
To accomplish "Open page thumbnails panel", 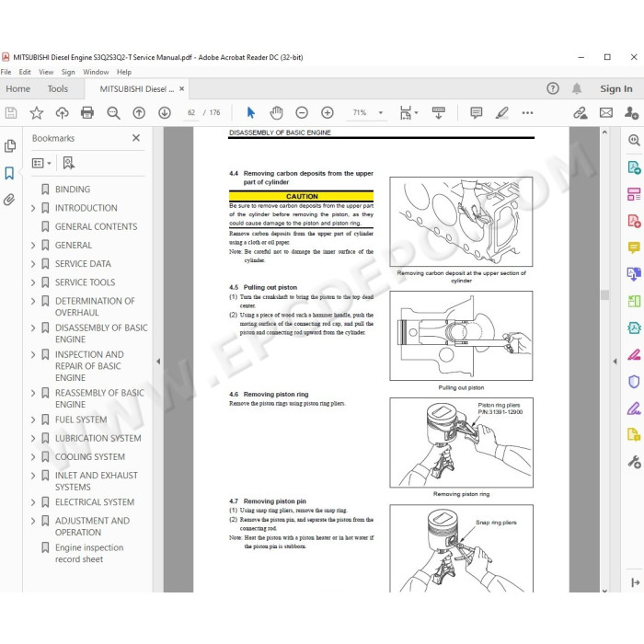I will (x=10, y=145).
